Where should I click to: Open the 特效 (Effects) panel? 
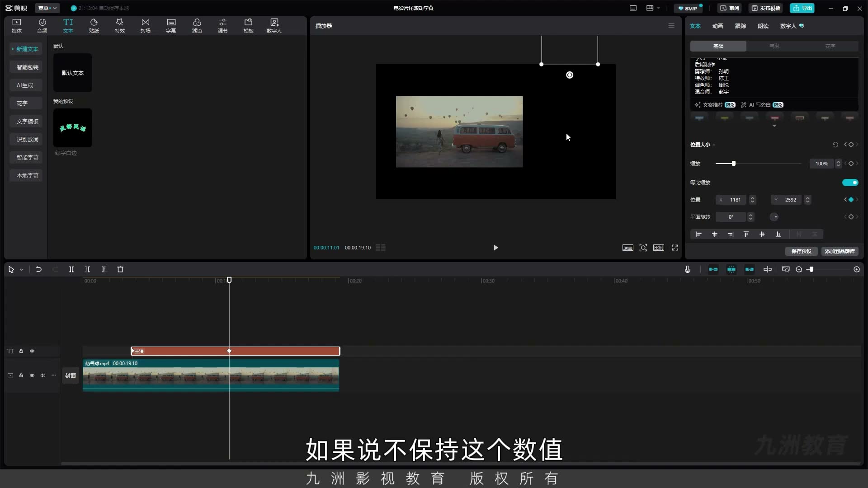pos(120,26)
